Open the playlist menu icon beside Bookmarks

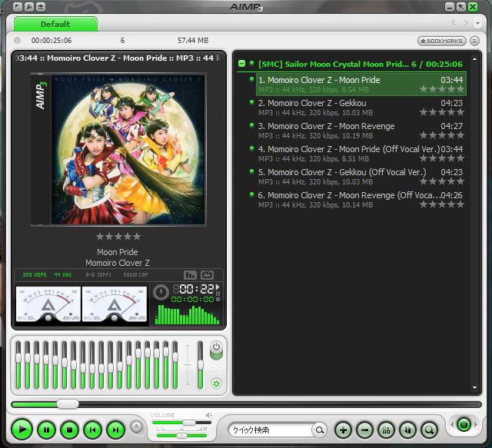[475, 41]
